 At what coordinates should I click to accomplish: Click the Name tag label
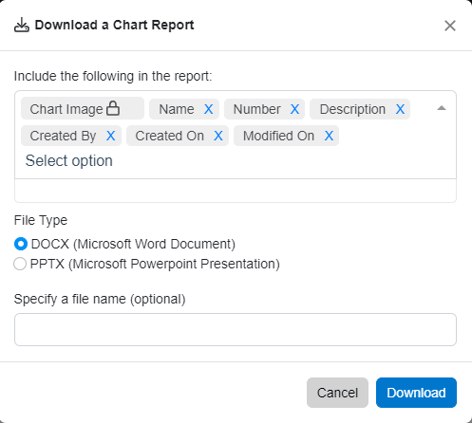pos(177,109)
